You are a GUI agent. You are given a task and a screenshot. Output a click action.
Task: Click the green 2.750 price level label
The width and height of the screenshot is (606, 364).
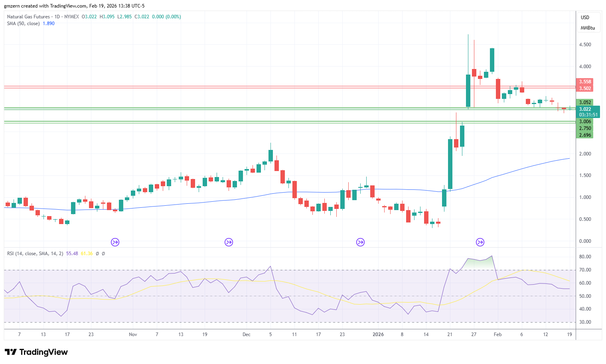pos(585,128)
